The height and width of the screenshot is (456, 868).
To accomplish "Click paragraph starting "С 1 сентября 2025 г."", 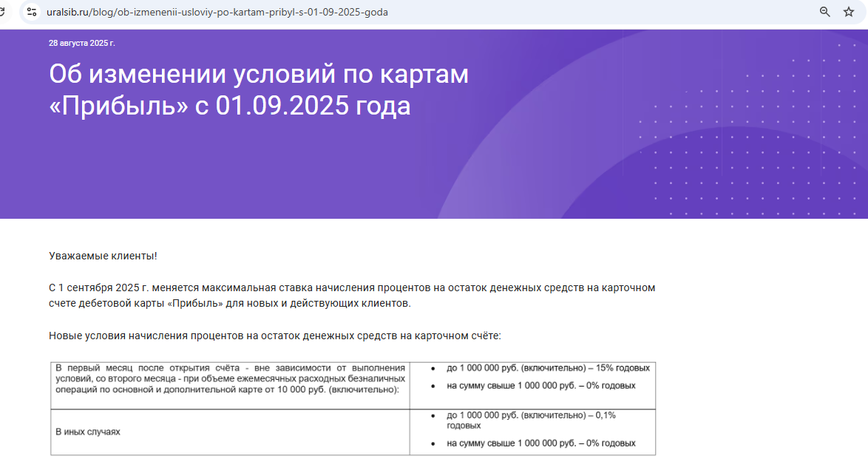I will point(352,296).
